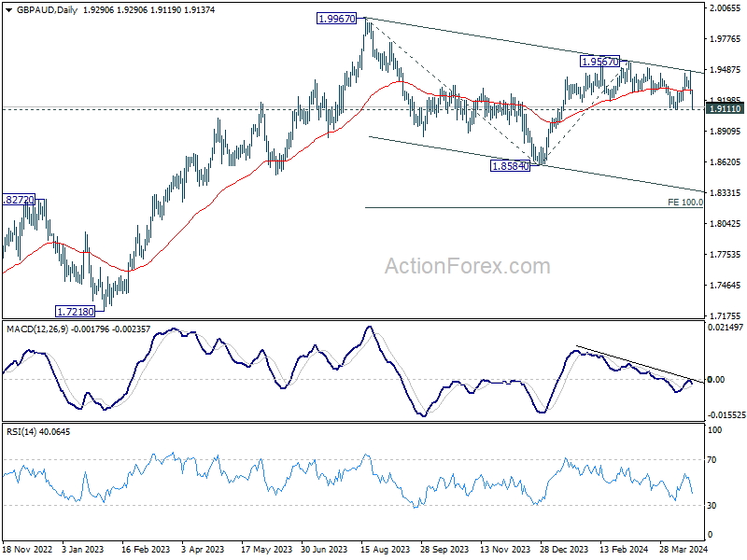
Task: Click the OHLC values 1.92906 1.92906 1.91190 1.91374
Action: (x=149, y=10)
